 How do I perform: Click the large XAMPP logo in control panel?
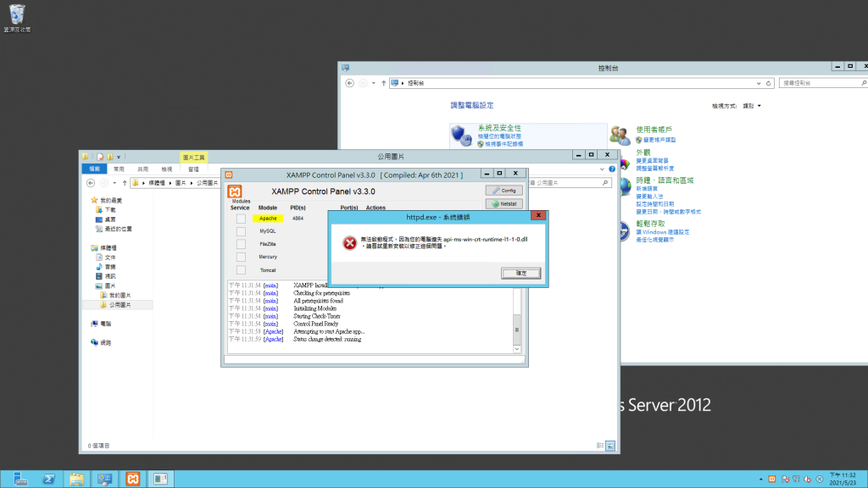tap(235, 191)
